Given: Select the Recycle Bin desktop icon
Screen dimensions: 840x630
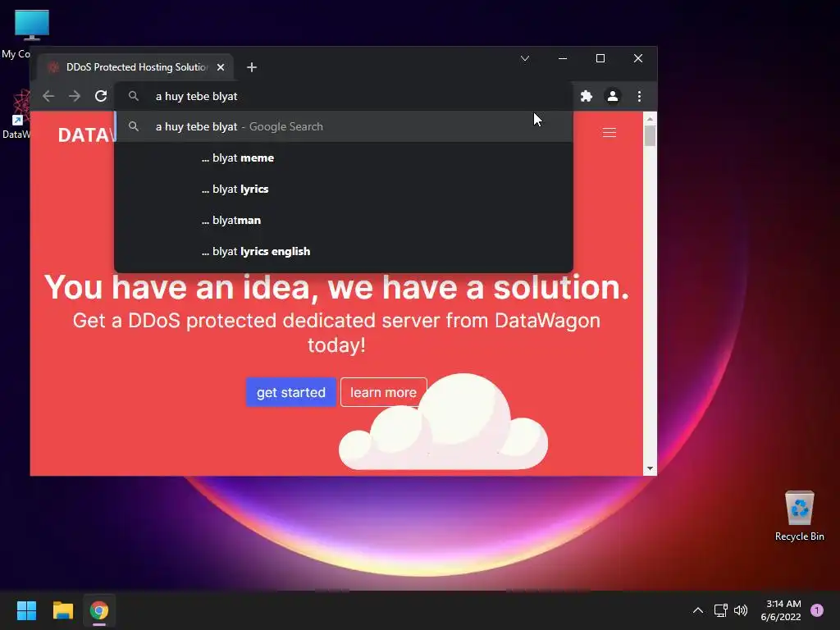Looking at the screenshot, I should coord(799,517).
